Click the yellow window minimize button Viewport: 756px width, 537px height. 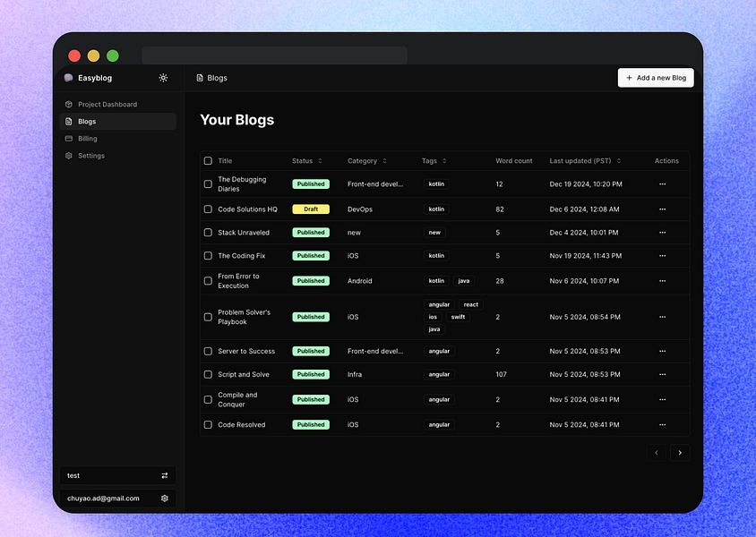[x=93, y=55]
